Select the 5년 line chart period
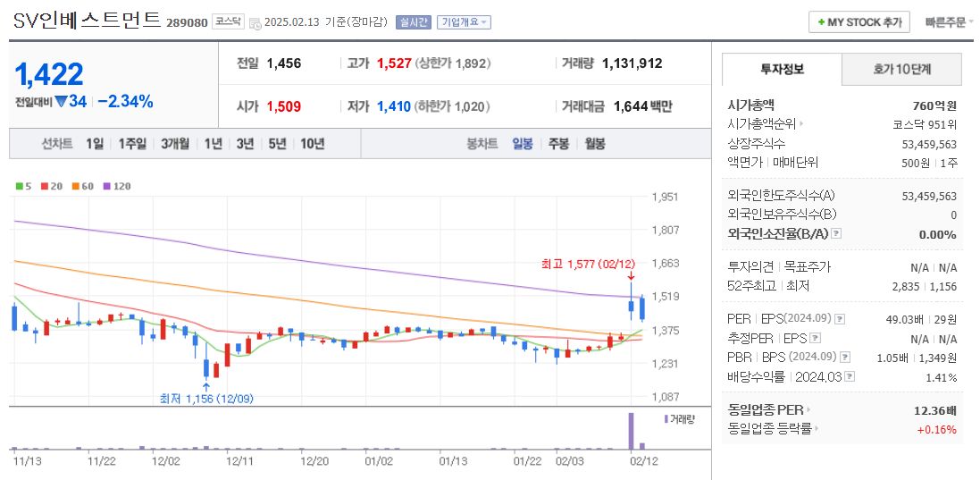Viewport: 980px width, 480px height. (278, 144)
